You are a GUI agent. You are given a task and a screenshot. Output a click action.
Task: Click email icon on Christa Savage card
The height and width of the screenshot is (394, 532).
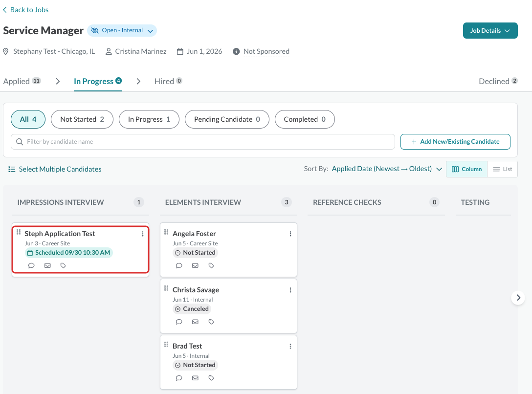click(x=195, y=322)
